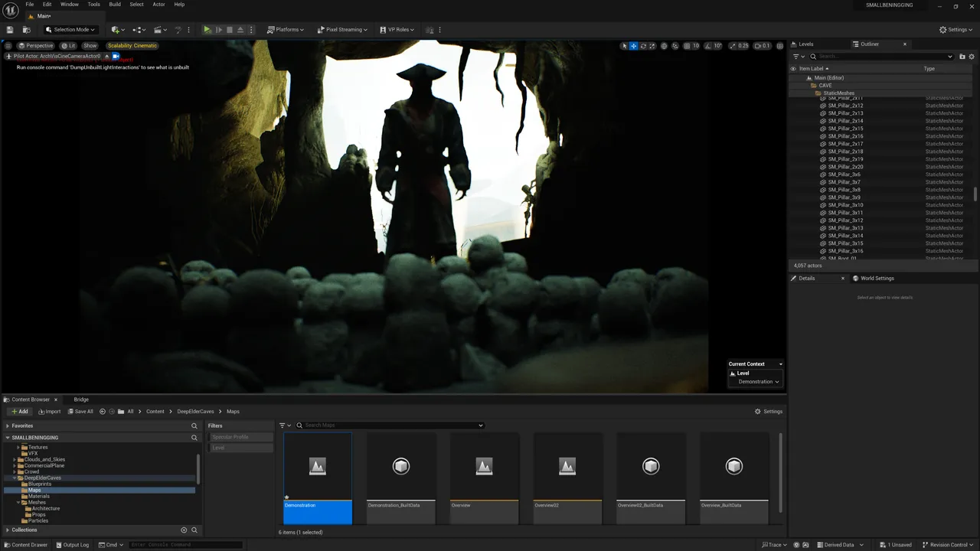
Task: Click the Save All button
Action: (x=80, y=412)
